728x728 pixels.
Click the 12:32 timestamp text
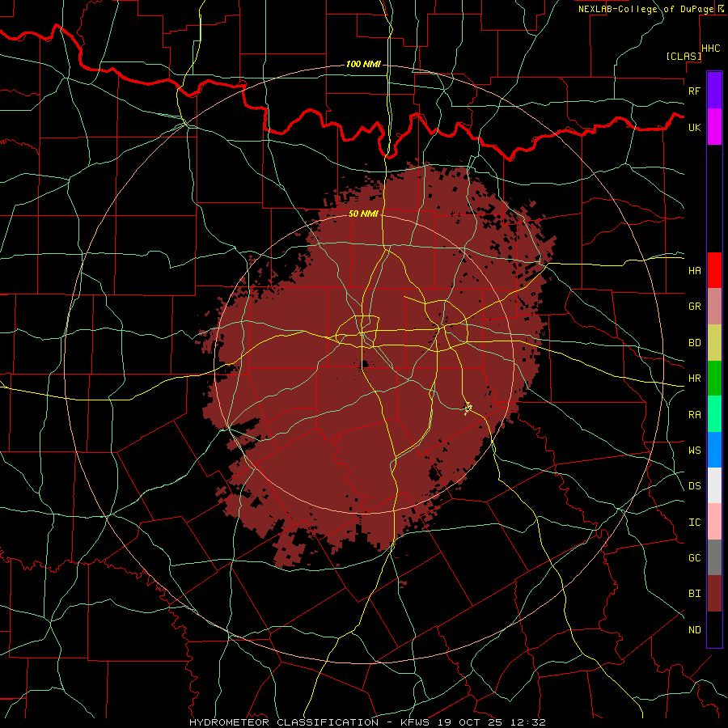(x=529, y=722)
